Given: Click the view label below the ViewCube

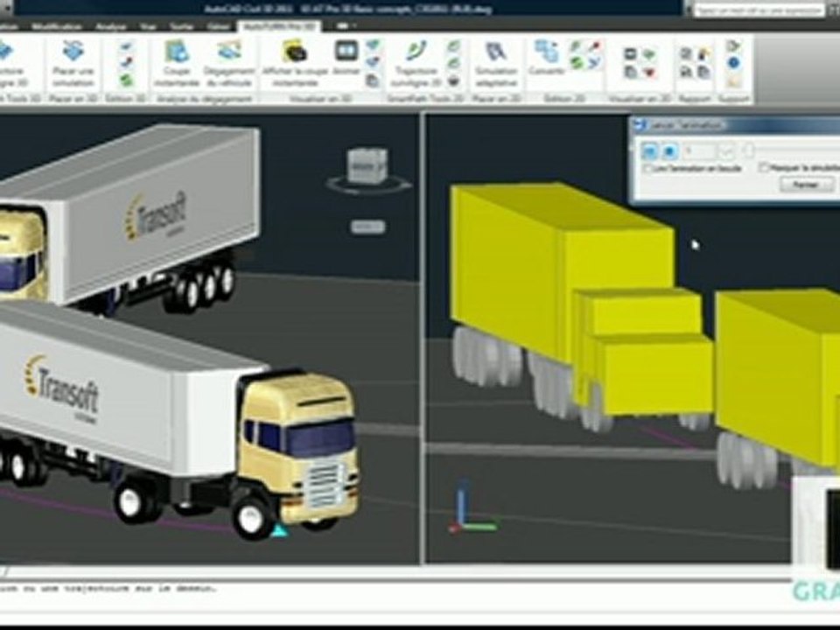Looking at the screenshot, I should 367,227.
